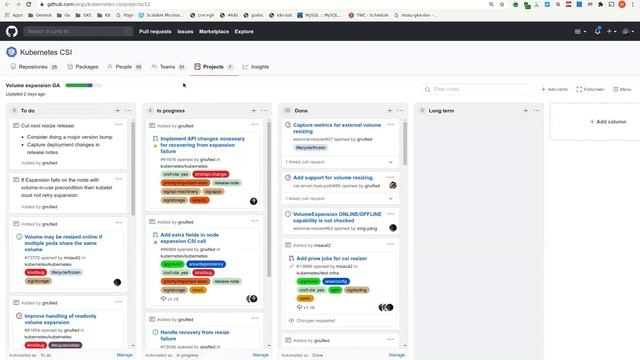Select the Projects tab
Screen dimensions: 640x360
pyautogui.click(x=213, y=67)
